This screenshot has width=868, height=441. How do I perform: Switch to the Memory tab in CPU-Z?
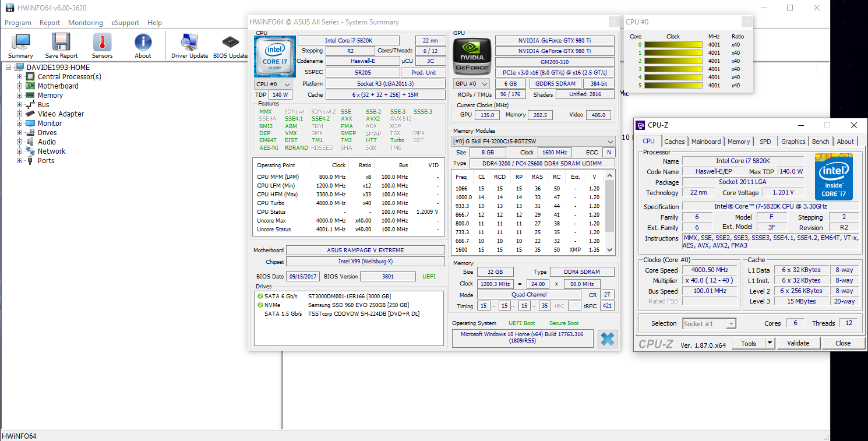[x=739, y=142]
